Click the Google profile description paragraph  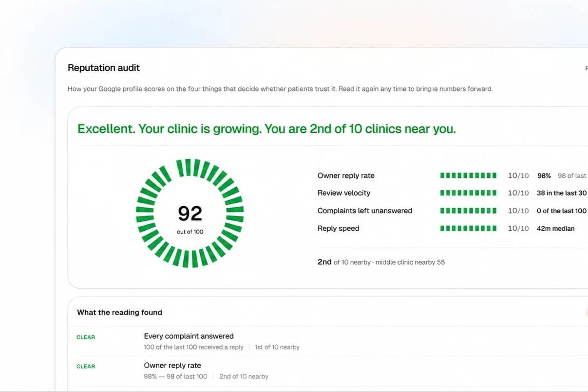(280, 89)
